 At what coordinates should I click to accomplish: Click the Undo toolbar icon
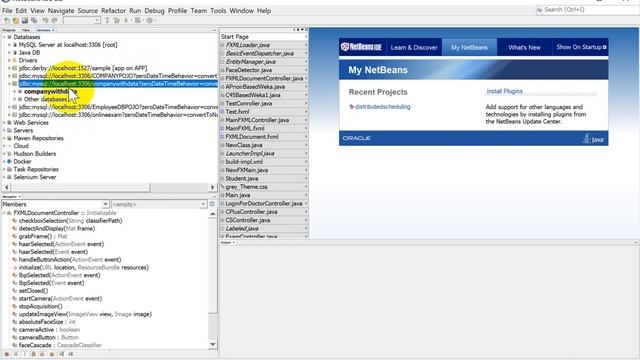(x=45, y=20)
